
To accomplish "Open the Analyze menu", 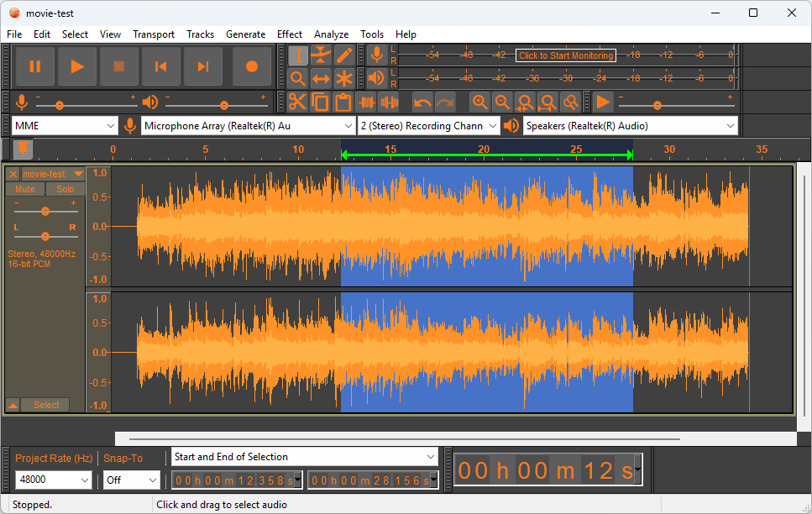I will 331,34.
